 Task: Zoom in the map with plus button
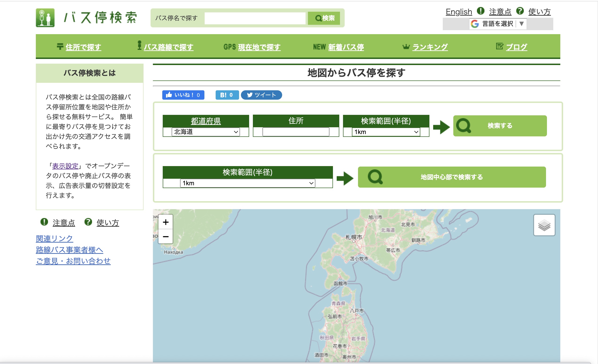coord(166,222)
